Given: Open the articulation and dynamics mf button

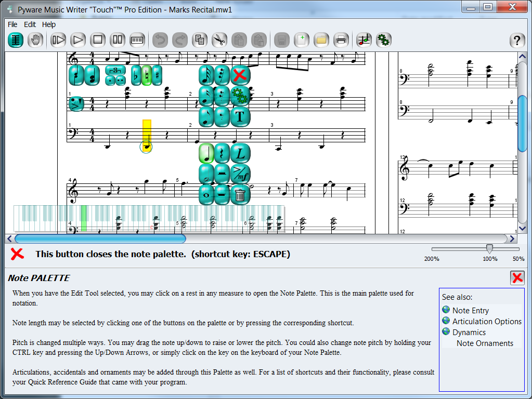Looking at the screenshot, I should pyautogui.click(x=239, y=174).
